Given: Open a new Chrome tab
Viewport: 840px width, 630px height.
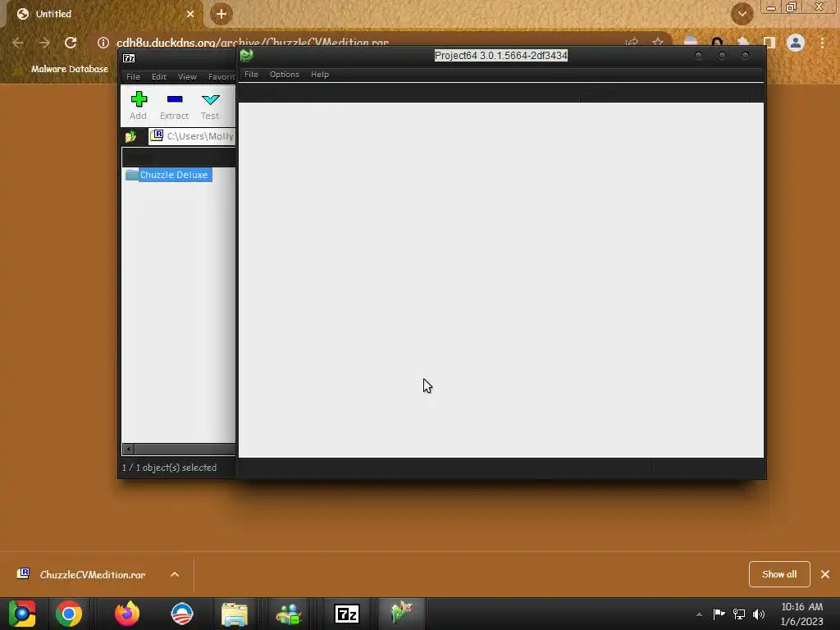Looking at the screenshot, I should coord(221,14).
